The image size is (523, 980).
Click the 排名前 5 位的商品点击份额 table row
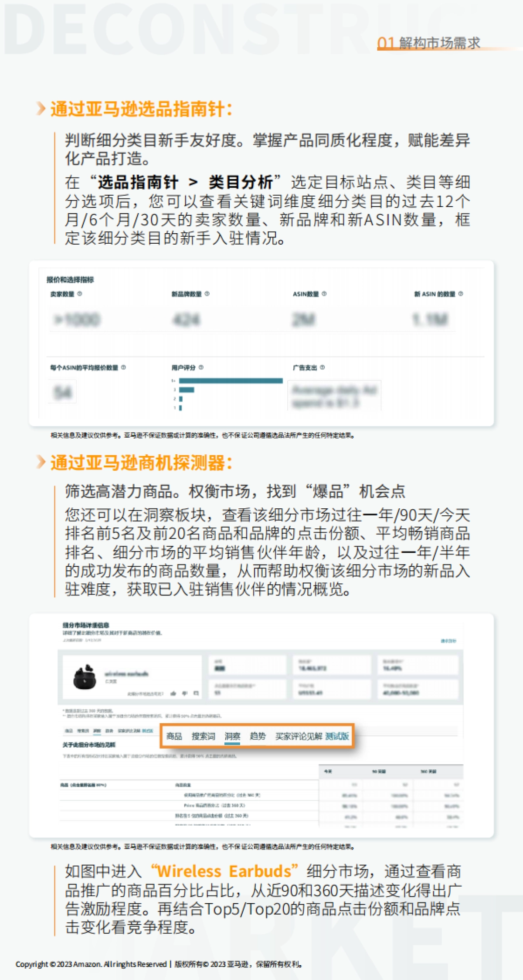click(x=261, y=815)
